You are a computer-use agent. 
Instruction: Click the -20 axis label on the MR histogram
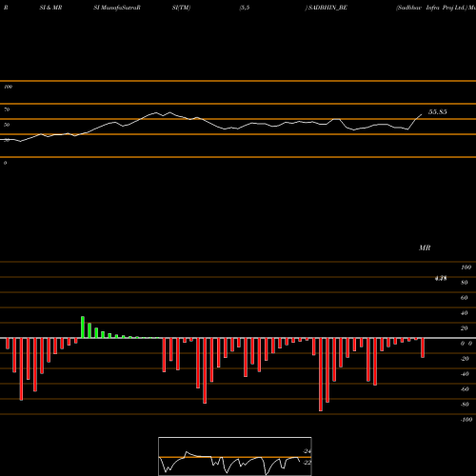pos(465,359)
